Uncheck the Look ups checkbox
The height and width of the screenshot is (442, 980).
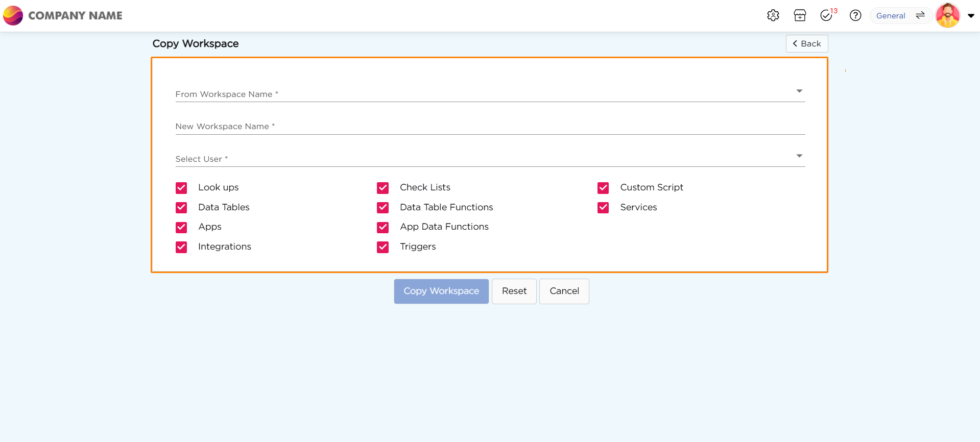tap(181, 188)
